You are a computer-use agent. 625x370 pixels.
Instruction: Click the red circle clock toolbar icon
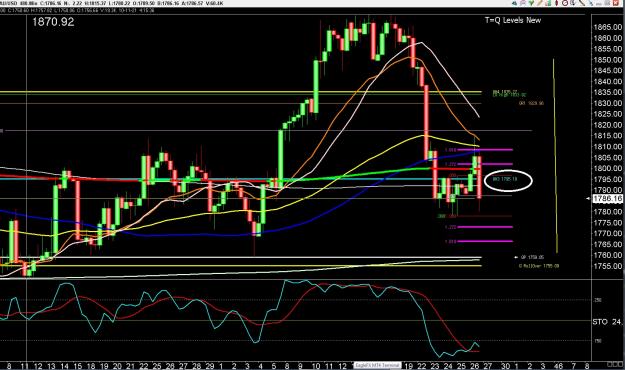[x=565, y=3]
